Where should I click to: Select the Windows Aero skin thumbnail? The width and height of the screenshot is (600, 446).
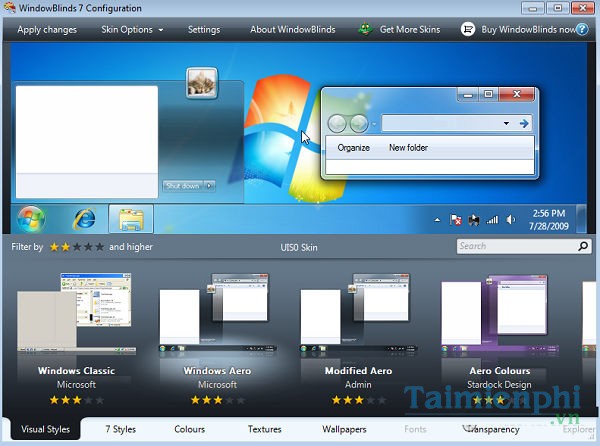[217, 313]
